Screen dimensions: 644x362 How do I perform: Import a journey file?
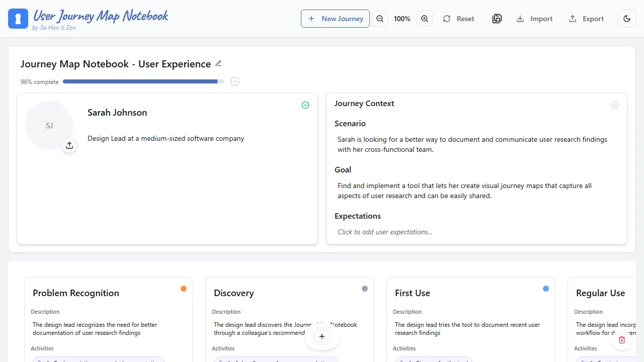pos(534,19)
